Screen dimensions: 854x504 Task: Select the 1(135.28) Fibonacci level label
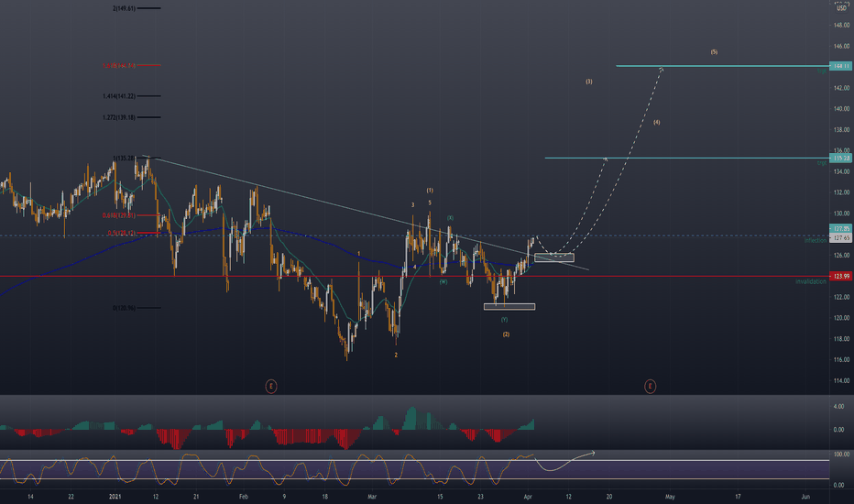[x=125, y=158]
